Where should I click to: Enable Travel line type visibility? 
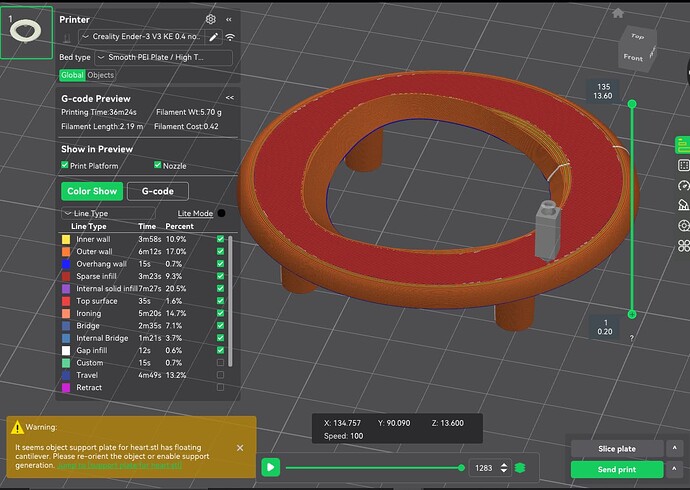220,375
